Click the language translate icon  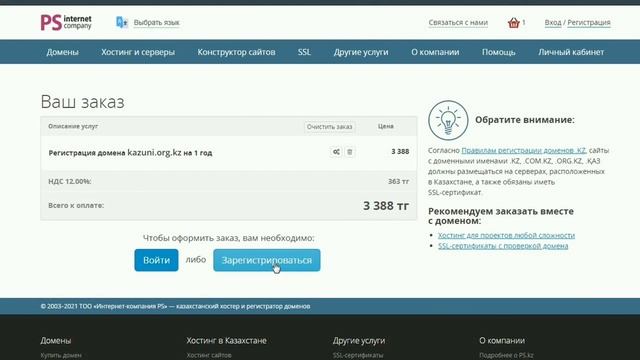tap(122, 22)
